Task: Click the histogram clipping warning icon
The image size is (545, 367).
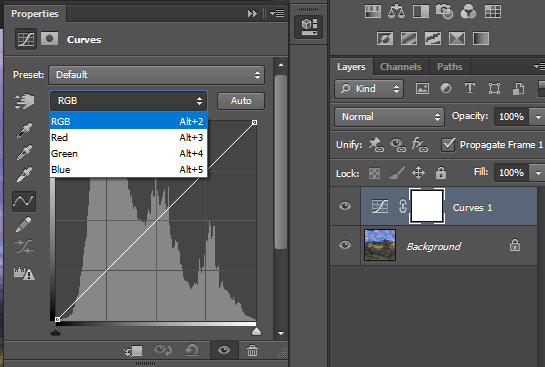Action: point(24,274)
